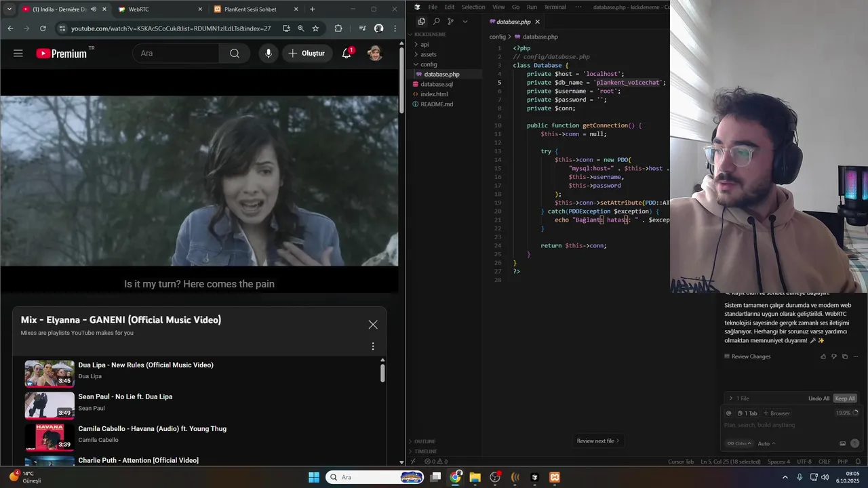The width and height of the screenshot is (868, 488).
Task: Switch to the WebRTC browser tab
Action: pyautogui.click(x=160, y=9)
